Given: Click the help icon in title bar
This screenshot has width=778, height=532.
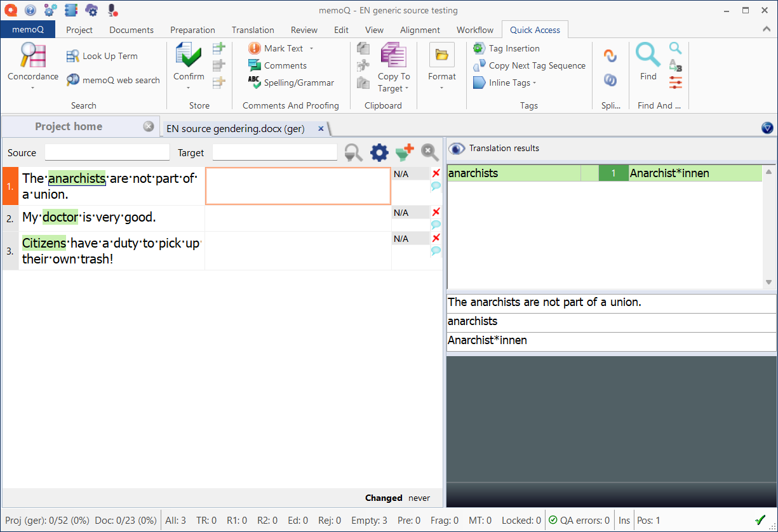Looking at the screenshot, I should pos(30,10).
